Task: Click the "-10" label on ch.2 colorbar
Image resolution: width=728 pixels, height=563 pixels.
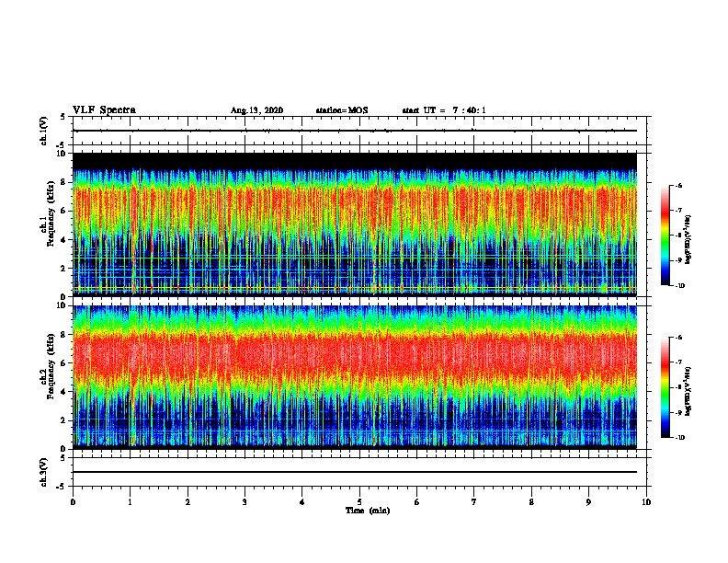Action: [679, 438]
